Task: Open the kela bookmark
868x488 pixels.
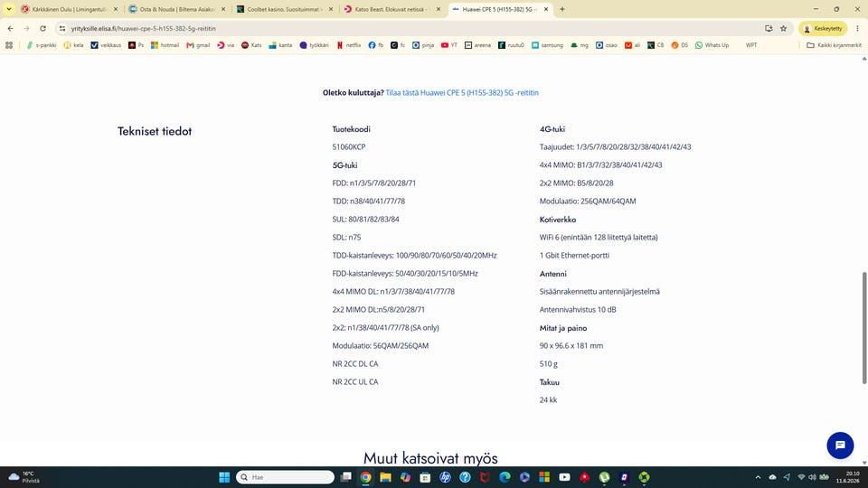Action: [x=73, y=45]
